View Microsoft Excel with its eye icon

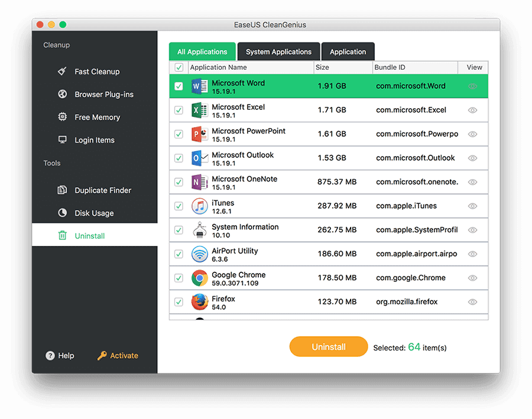click(x=473, y=111)
